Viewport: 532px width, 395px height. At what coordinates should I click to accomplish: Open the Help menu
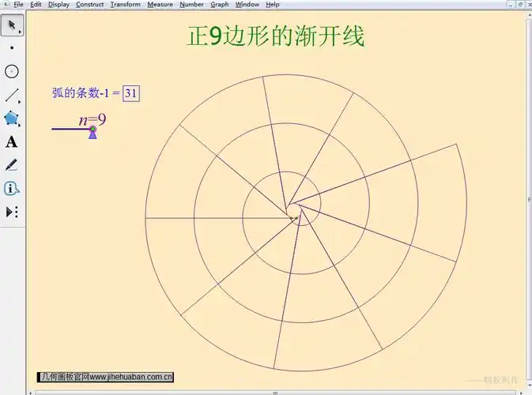(273, 5)
